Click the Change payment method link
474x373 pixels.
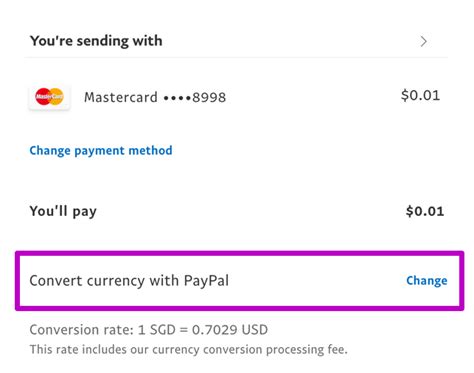(x=101, y=151)
